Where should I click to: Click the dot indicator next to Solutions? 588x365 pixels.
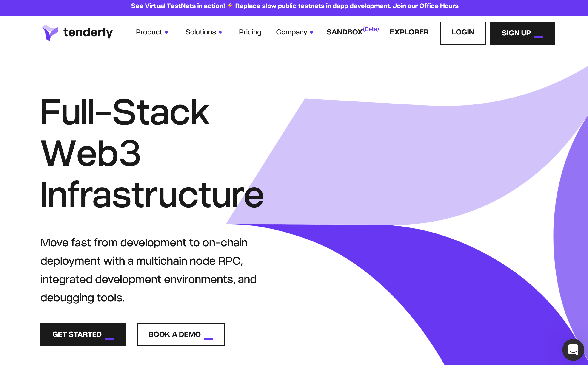point(220,32)
